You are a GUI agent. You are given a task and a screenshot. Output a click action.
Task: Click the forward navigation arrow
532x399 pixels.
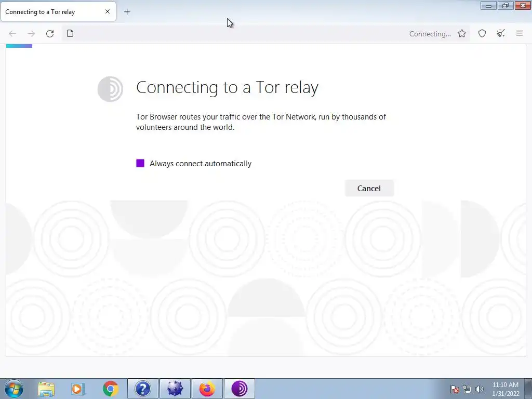[31, 34]
